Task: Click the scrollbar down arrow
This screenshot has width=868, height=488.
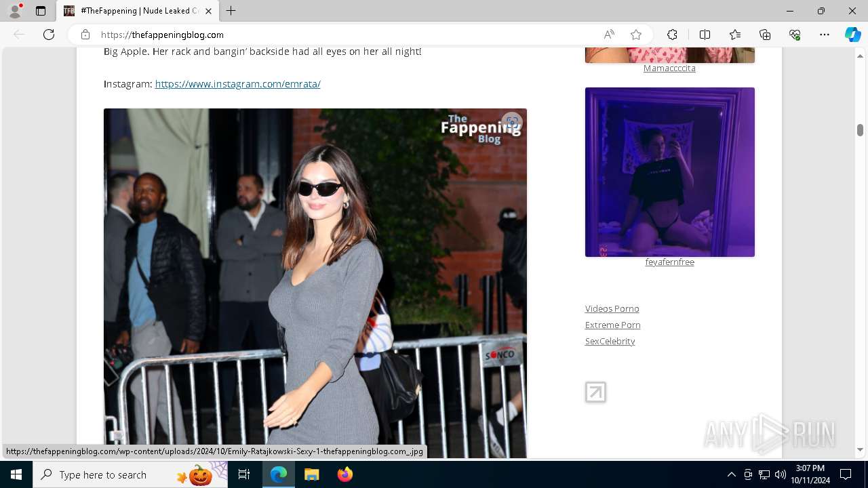Action: (x=860, y=450)
